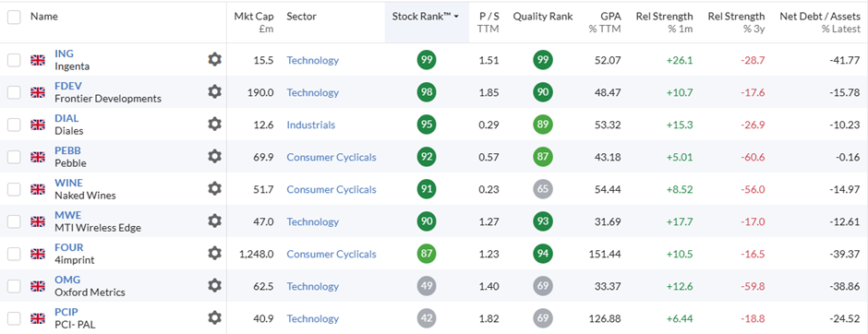This screenshot has width=868, height=334.
Task: Tick the checkbox for PCI-PAL
Action: pyautogui.click(x=14, y=318)
